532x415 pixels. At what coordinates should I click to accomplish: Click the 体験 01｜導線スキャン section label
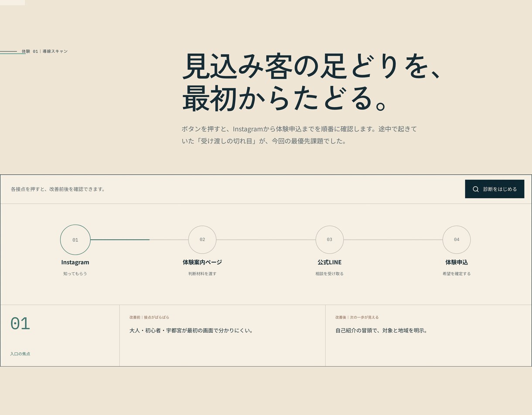click(44, 51)
